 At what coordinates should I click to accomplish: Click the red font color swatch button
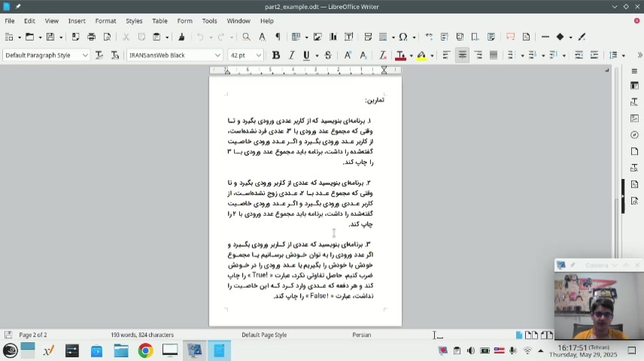pyautogui.click(x=400, y=55)
